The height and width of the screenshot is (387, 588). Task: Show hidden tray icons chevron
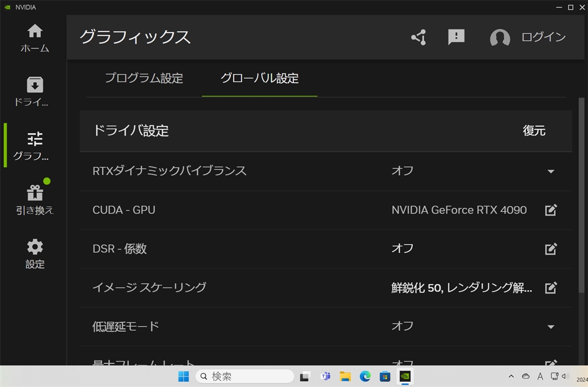tap(511, 376)
